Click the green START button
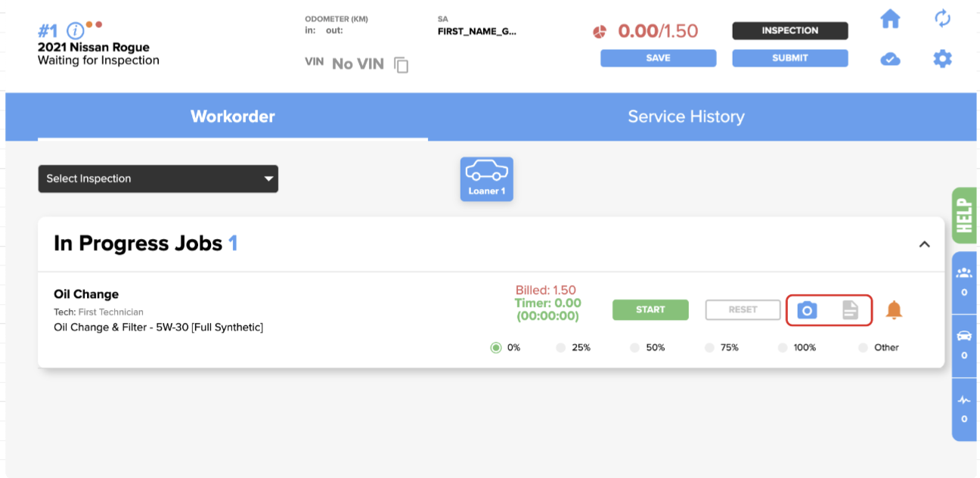The width and height of the screenshot is (980, 478). pyautogui.click(x=650, y=309)
